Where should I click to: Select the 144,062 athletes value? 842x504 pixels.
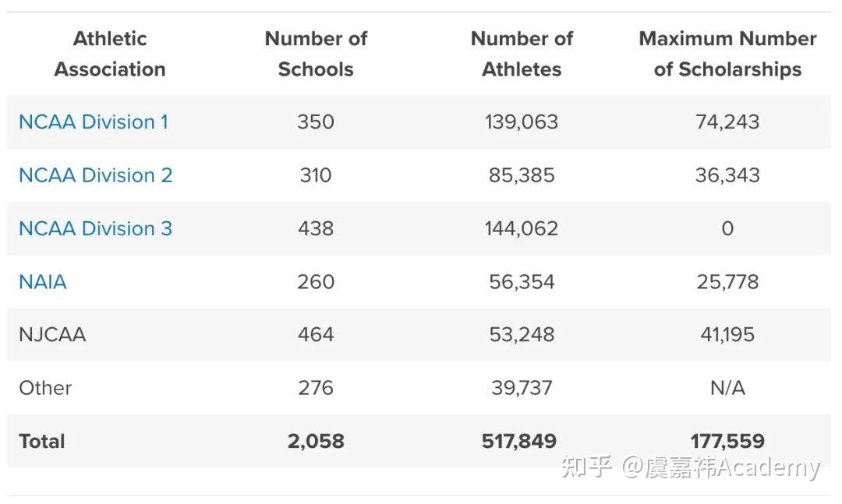(522, 228)
